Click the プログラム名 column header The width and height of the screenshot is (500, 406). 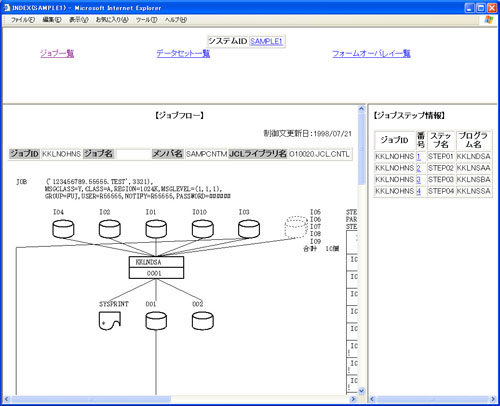(x=473, y=140)
